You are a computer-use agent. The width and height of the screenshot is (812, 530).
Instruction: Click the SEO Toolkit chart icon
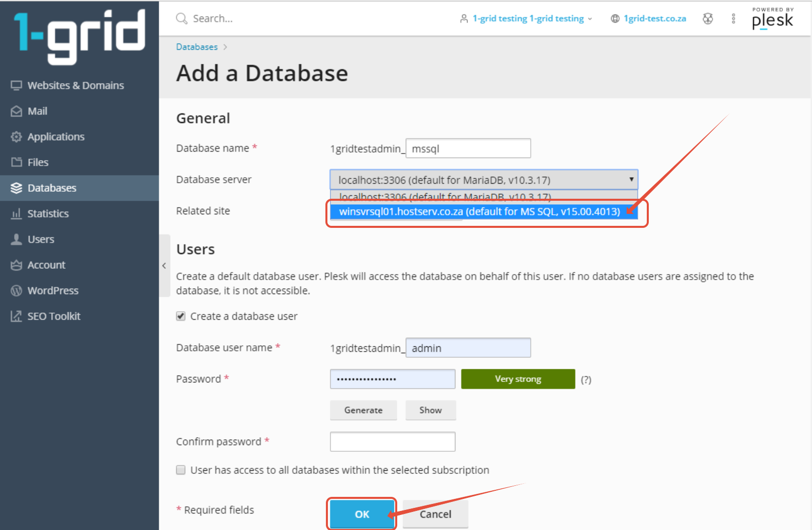click(x=17, y=316)
